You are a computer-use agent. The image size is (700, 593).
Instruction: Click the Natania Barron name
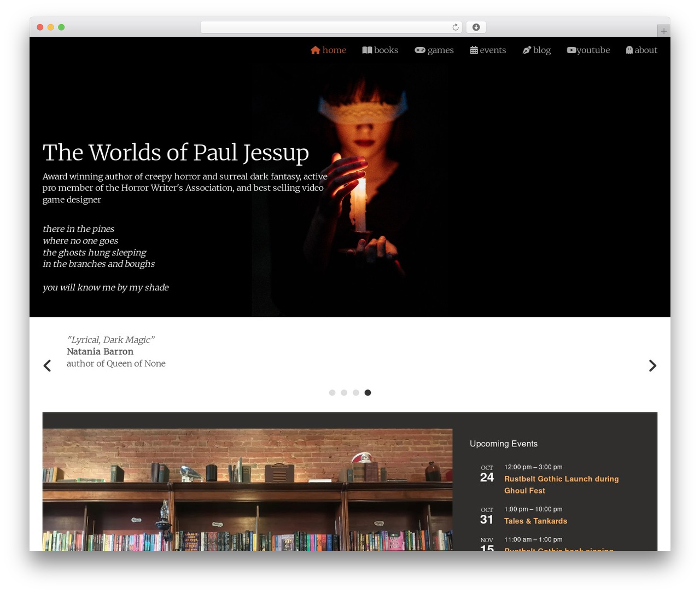100,352
